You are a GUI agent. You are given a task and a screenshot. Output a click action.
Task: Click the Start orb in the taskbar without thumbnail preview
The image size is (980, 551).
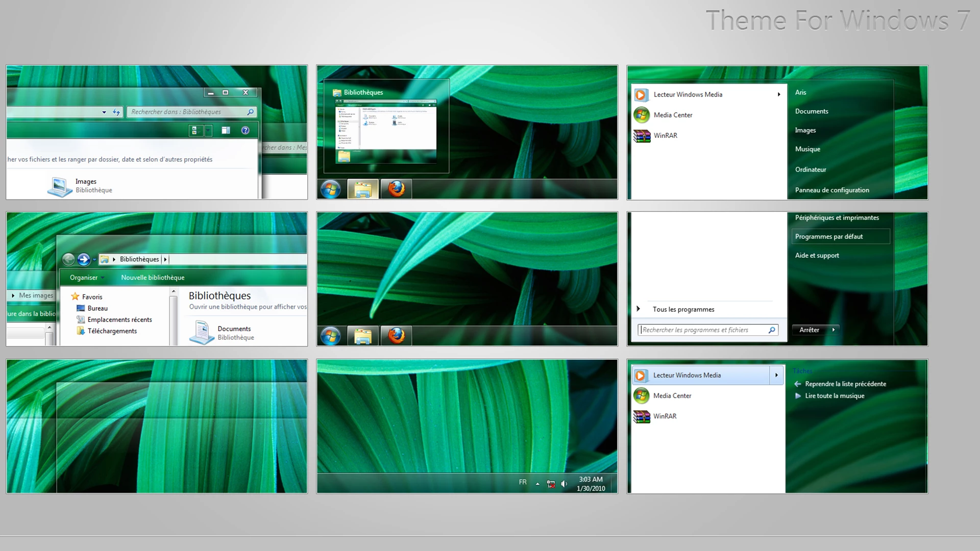click(x=331, y=336)
